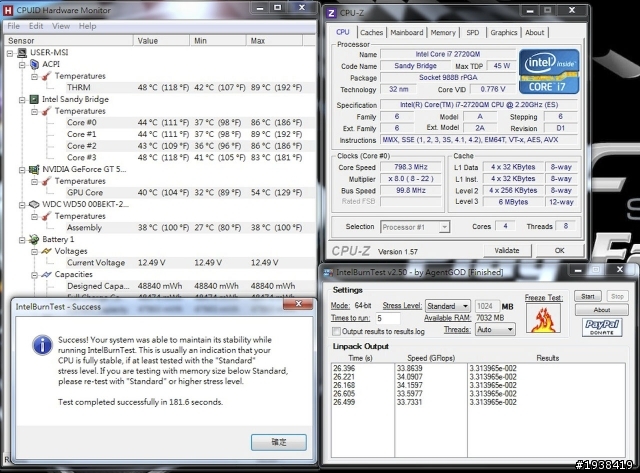Click the 33.8639 GFlops result value

409,368
